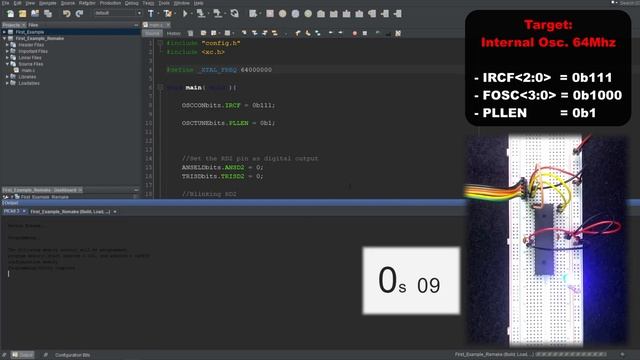Click the Read Device Memory icon
Image resolution: width=640 pixels, height=360 pixels.
pos(218,13)
